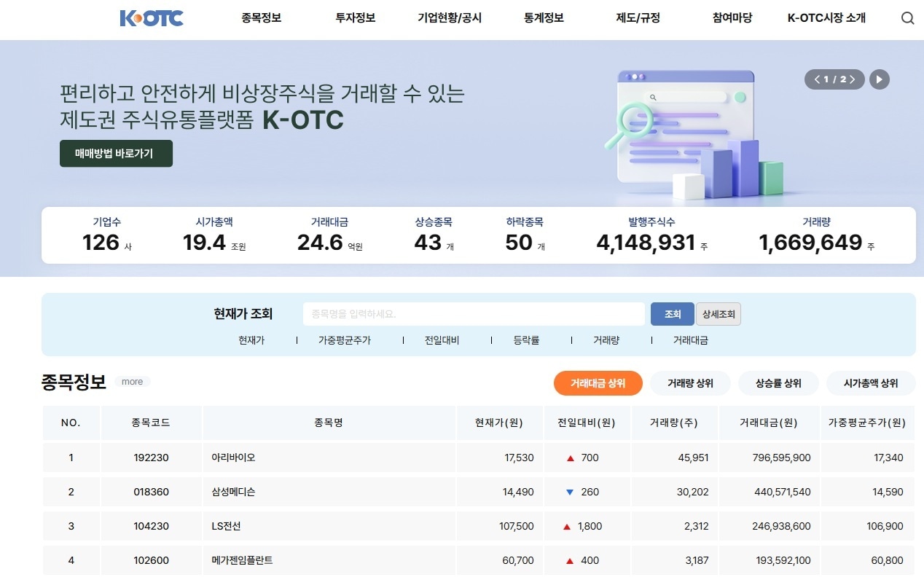Viewport: 924px width, 577px height.
Task: Click the stock name input field
Action: tap(474, 313)
